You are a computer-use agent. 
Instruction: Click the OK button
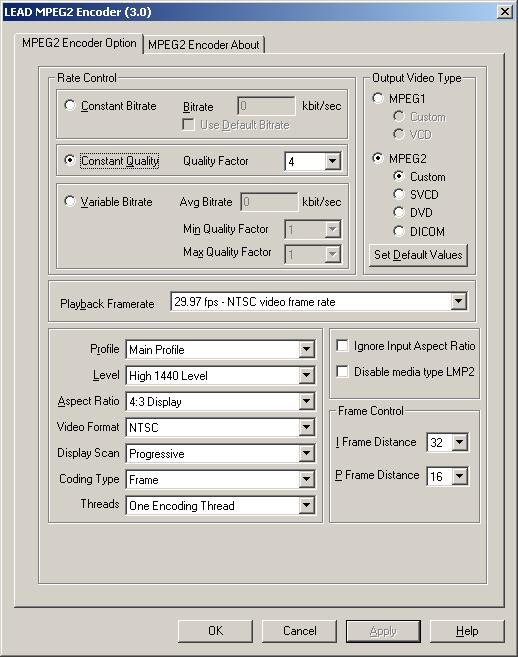[x=215, y=631]
